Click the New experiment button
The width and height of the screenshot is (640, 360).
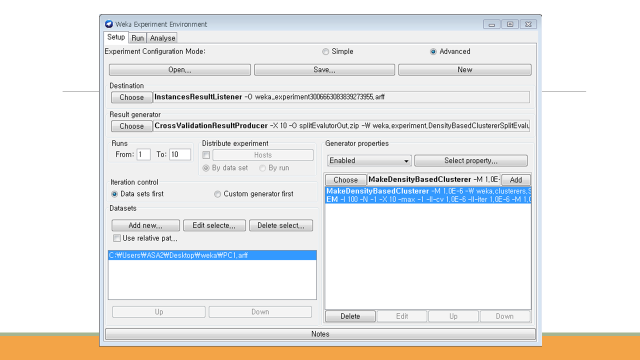click(x=465, y=70)
